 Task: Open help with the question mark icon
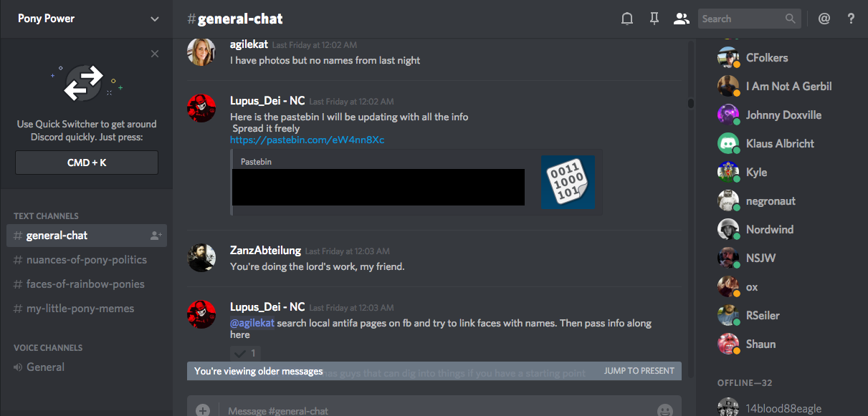pos(851,19)
